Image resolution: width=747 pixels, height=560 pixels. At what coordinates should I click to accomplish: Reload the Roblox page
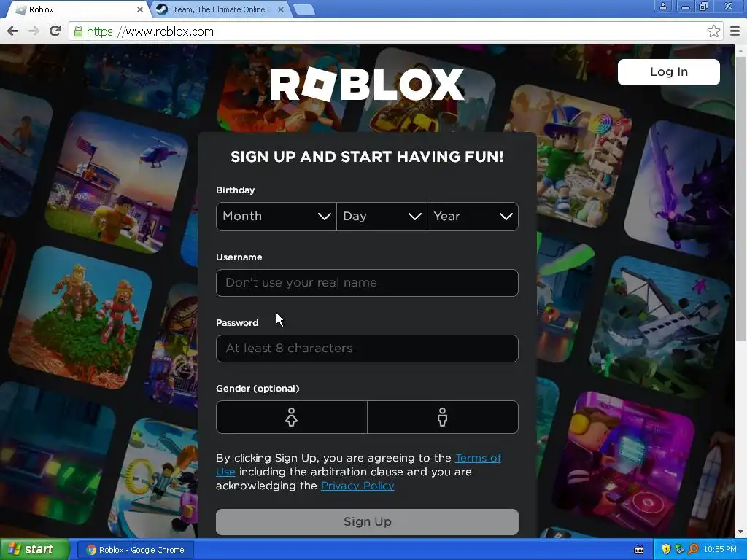pyautogui.click(x=55, y=31)
